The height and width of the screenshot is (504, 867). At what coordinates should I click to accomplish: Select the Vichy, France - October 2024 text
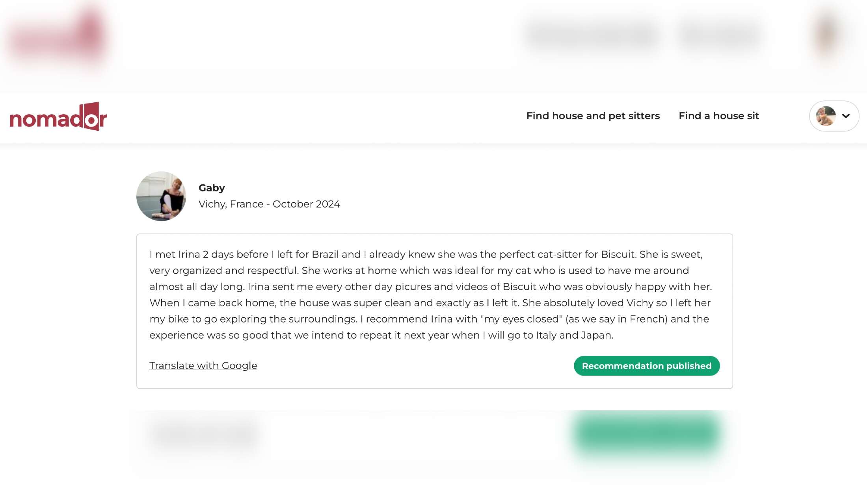click(x=269, y=204)
